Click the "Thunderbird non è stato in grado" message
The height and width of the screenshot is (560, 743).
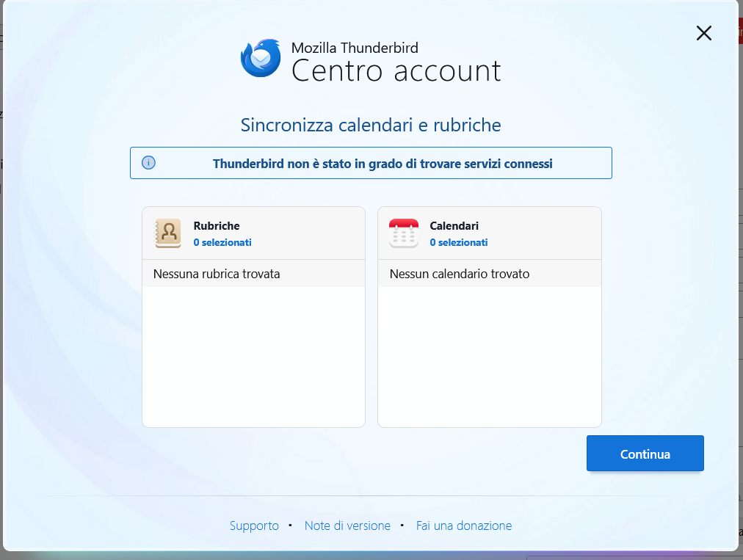tap(383, 164)
